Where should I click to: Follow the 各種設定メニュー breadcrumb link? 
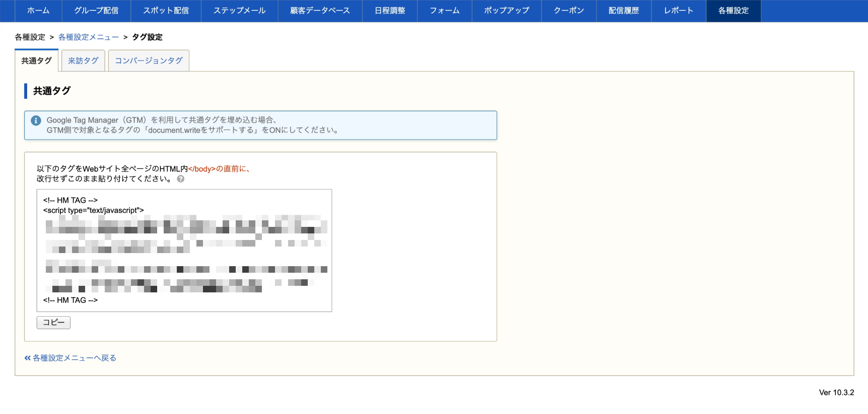coord(88,37)
